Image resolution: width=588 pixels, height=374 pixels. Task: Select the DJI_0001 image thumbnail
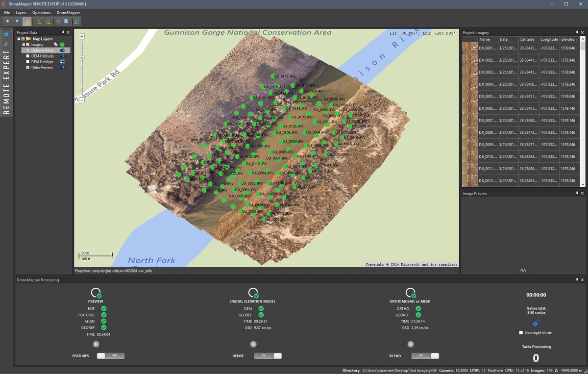coord(470,48)
